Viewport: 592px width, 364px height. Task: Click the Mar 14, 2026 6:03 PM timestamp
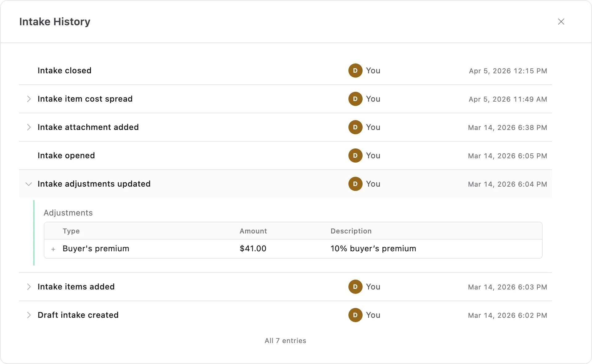tap(508, 287)
